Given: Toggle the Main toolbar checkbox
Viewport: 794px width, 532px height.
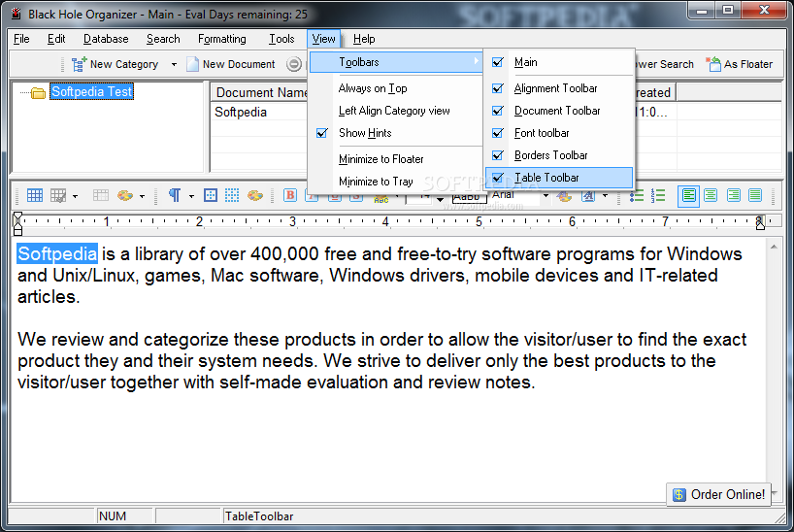Looking at the screenshot, I should tap(498, 62).
